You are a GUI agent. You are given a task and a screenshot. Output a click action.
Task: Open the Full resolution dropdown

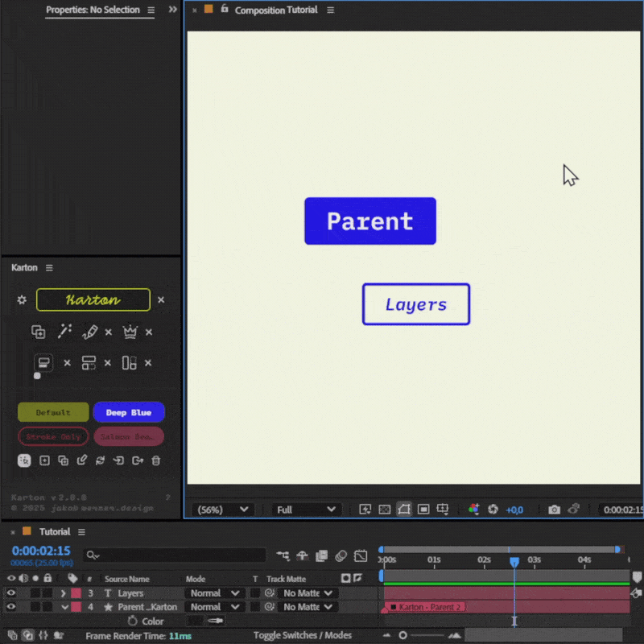click(x=306, y=510)
